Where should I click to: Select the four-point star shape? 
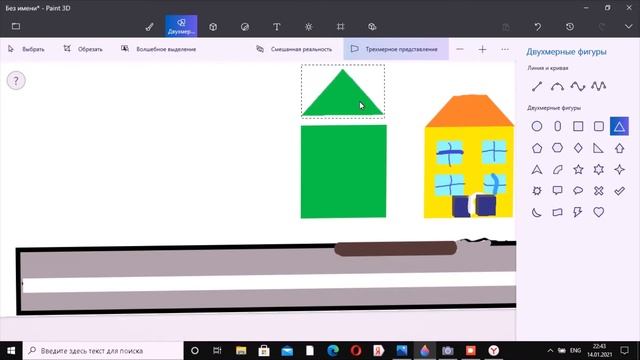pyautogui.click(x=619, y=169)
